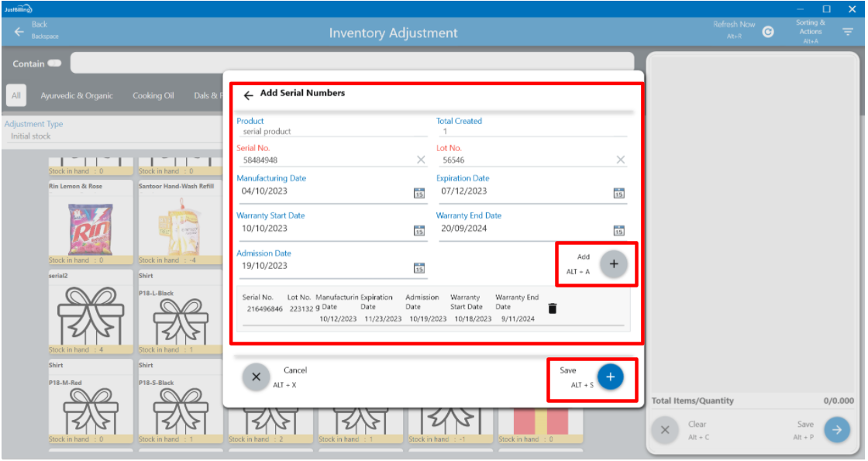The image size is (868, 461).
Task: Open the Admission Date calendar picker
Action: click(419, 268)
